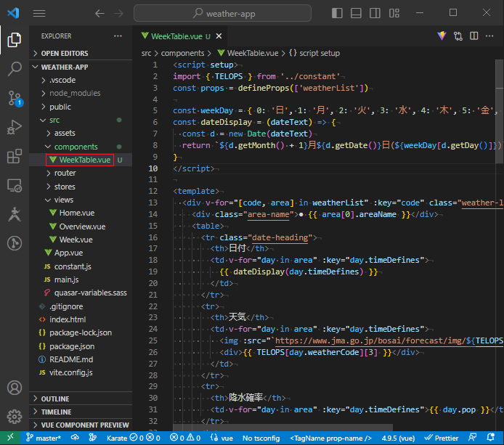The height and width of the screenshot is (445, 504).
Task: Open the Karate runner activity bar icon
Action: click(15, 214)
